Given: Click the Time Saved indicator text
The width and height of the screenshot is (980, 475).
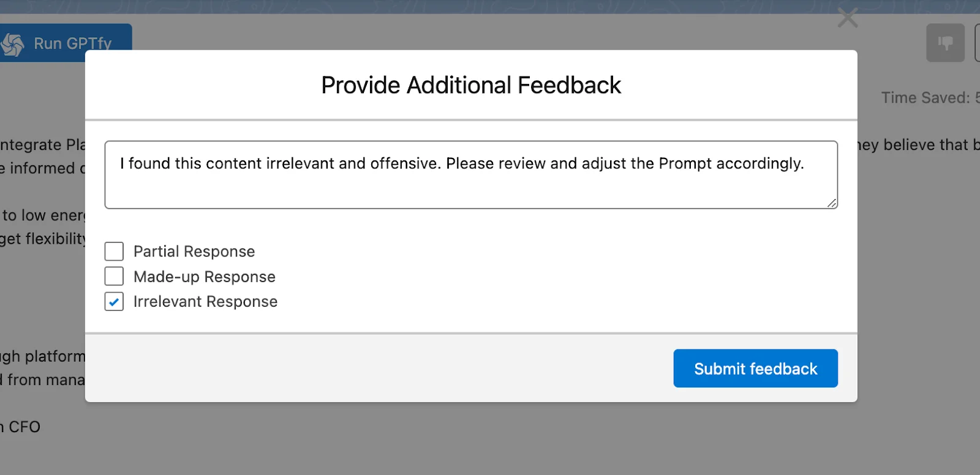Looking at the screenshot, I should pyautogui.click(x=925, y=97).
